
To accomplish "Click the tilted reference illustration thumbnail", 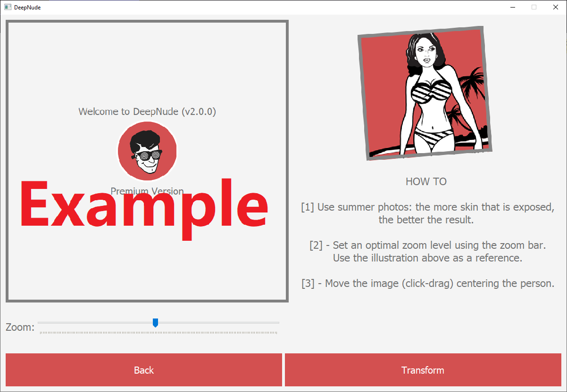I will coord(425,93).
